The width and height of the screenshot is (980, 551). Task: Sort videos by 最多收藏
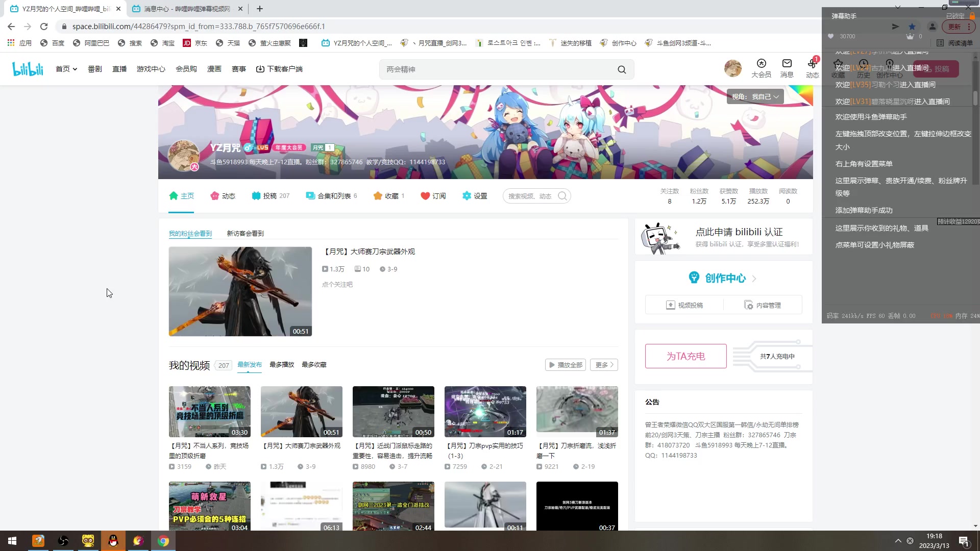coord(314,365)
